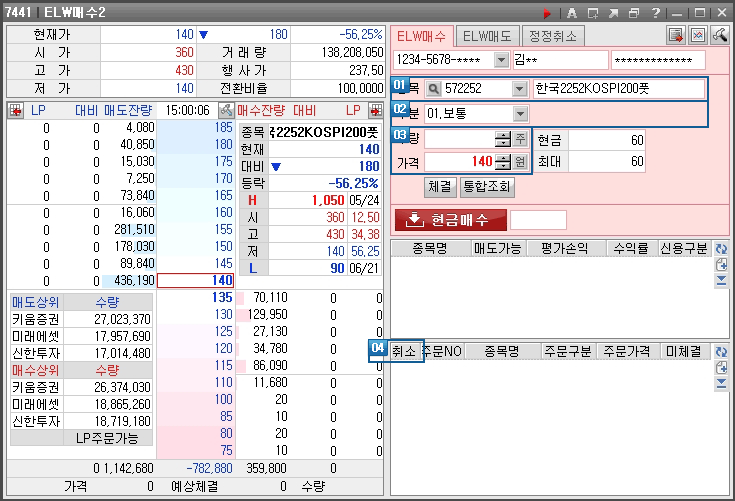Screen dimensions: 735x501
Task: Click the 체결 button
Action: (440, 187)
